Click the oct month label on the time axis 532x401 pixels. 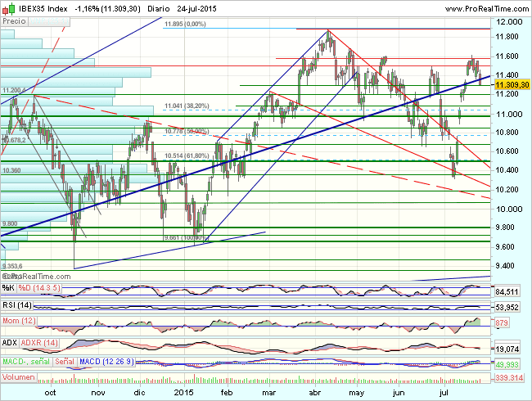(50, 393)
